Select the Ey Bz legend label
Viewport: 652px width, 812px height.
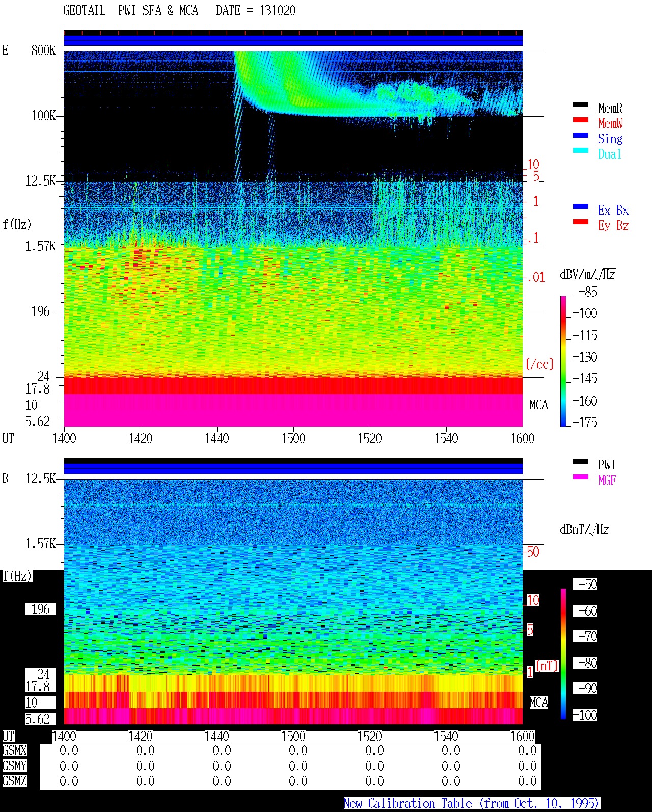pyautogui.click(x=613, y=225)
